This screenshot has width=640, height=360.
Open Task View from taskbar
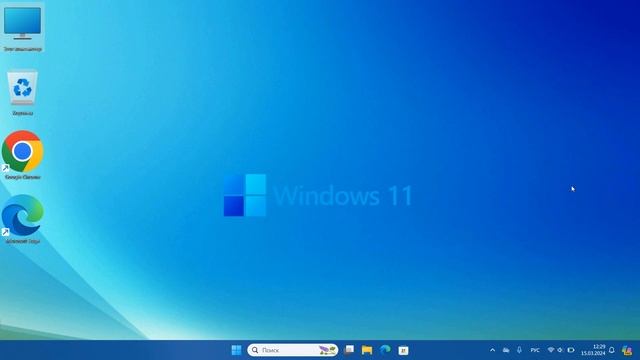[x=349, y=350]
